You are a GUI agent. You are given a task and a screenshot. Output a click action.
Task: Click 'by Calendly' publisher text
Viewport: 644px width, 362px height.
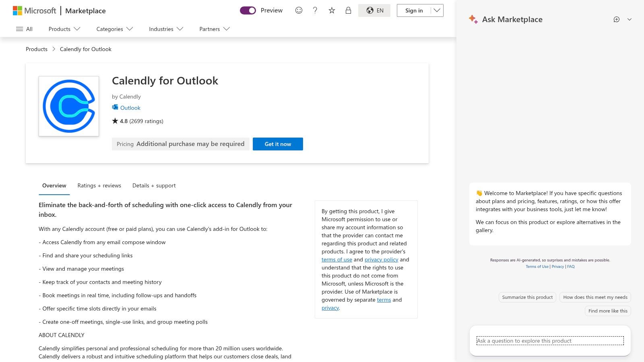pyautogui.click(x=126, y=97)
